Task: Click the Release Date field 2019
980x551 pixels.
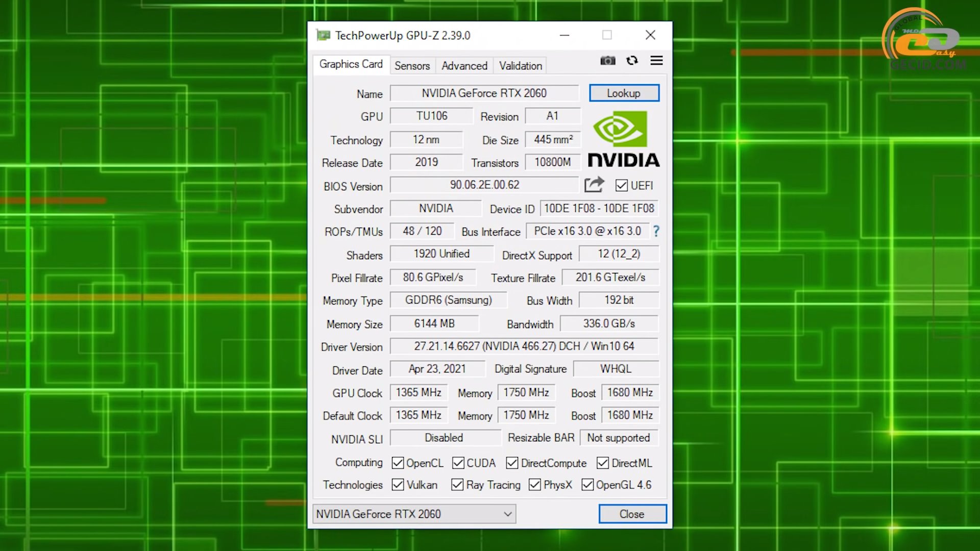Action: (426, 162)
